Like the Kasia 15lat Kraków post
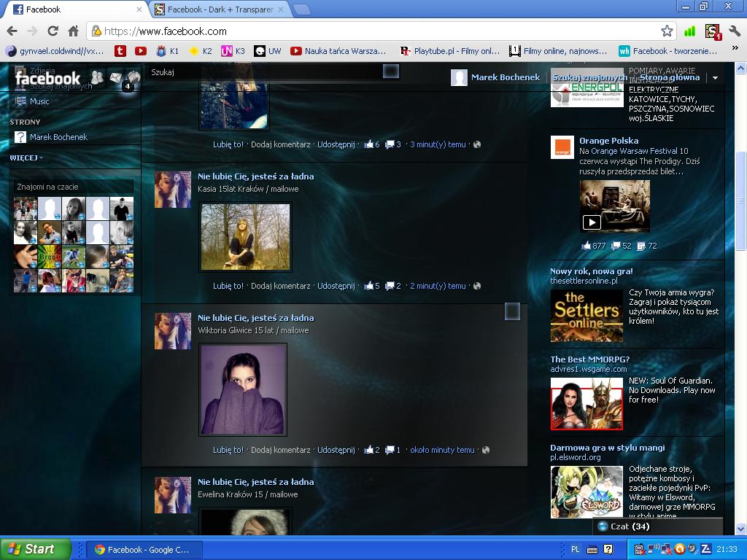This screenshot has width=747, height=560. [x=228, y=286]
